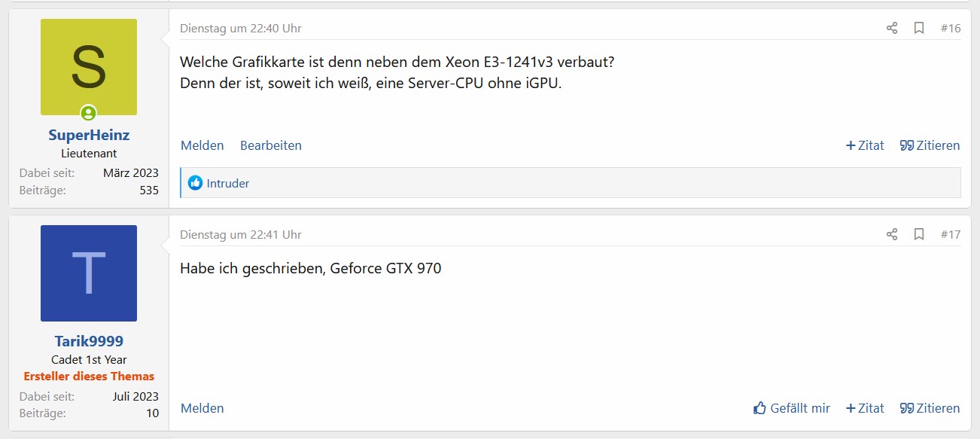Quote SuperHeinz's post with Zitieren

(930, 145)
